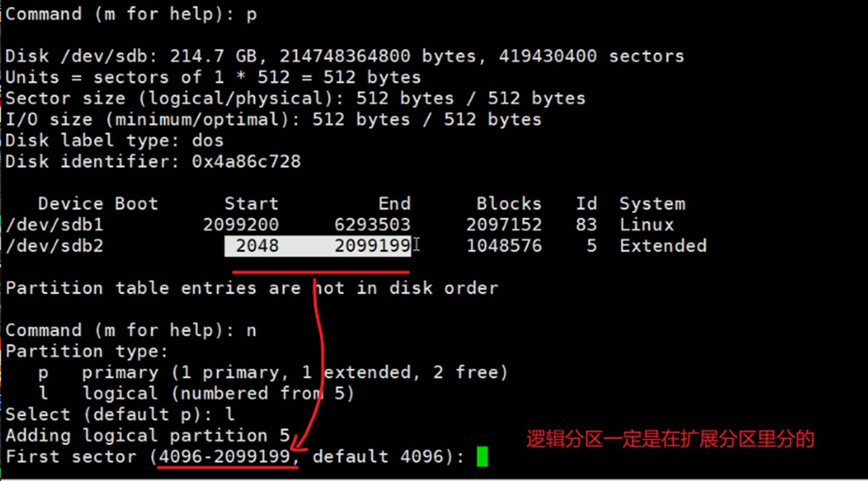Viewport: 868px width, 481px height.
Task: Click the highlighted 2099199 end value
Action: tap(372, 246)
